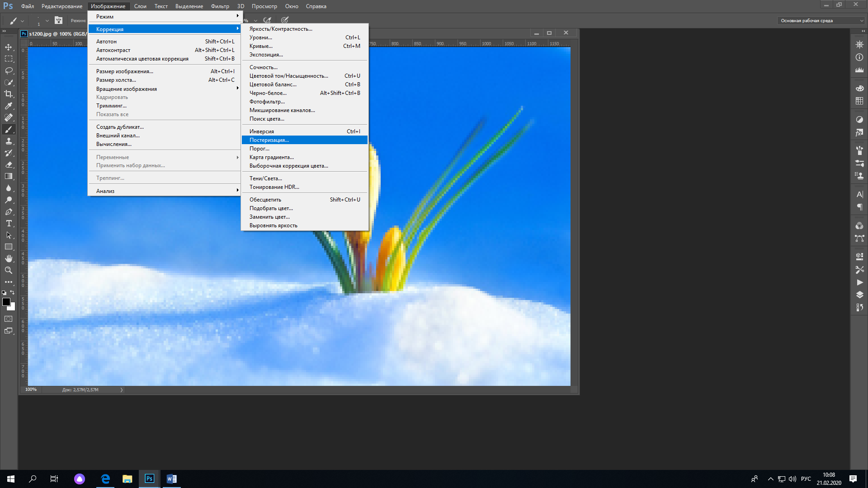This screenshot has width=868, height=488.
Task: Click the black foreground color swatch
Action: (x=6, y=302)
